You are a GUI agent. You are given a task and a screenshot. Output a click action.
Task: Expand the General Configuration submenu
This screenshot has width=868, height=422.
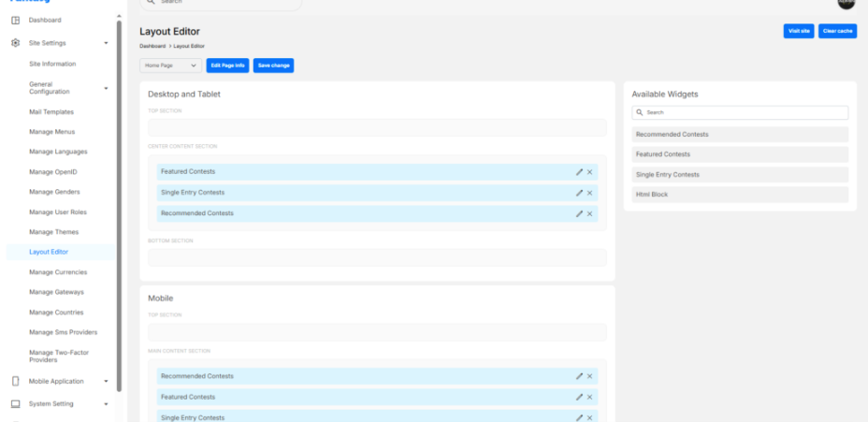(106, 88)
